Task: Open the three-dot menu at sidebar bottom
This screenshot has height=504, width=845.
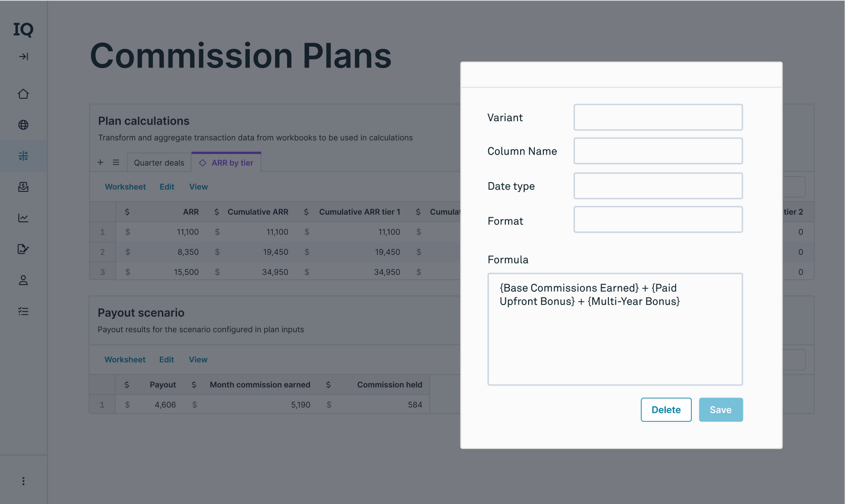Action: click(x=23, y=481)
